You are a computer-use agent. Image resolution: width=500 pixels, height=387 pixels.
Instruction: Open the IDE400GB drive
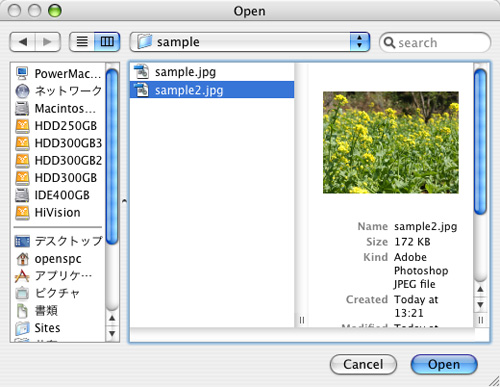[58, 195]
